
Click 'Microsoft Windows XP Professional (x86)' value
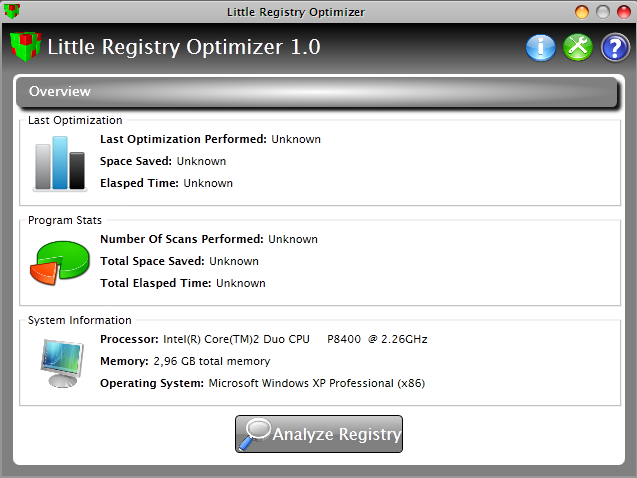pyautogui.click(x=317, y=383)
